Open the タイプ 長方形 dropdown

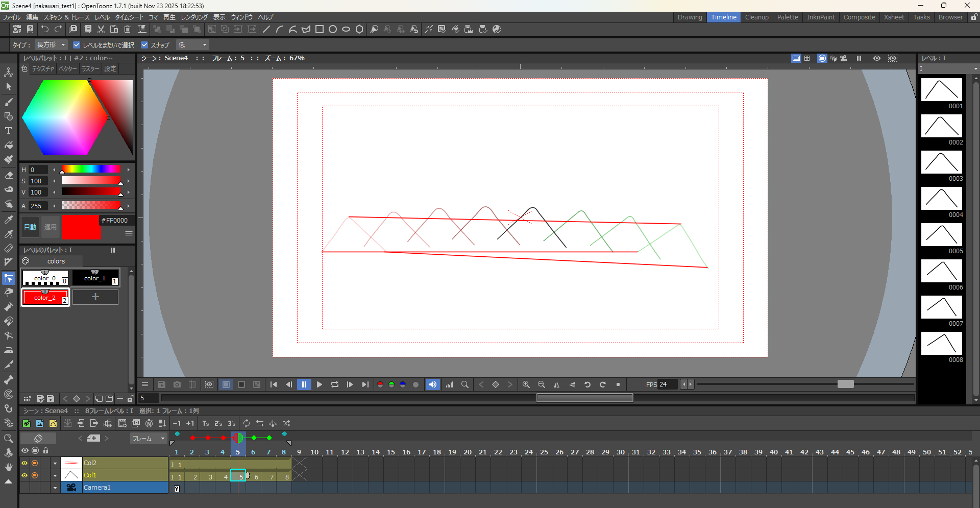click(51, 45)
